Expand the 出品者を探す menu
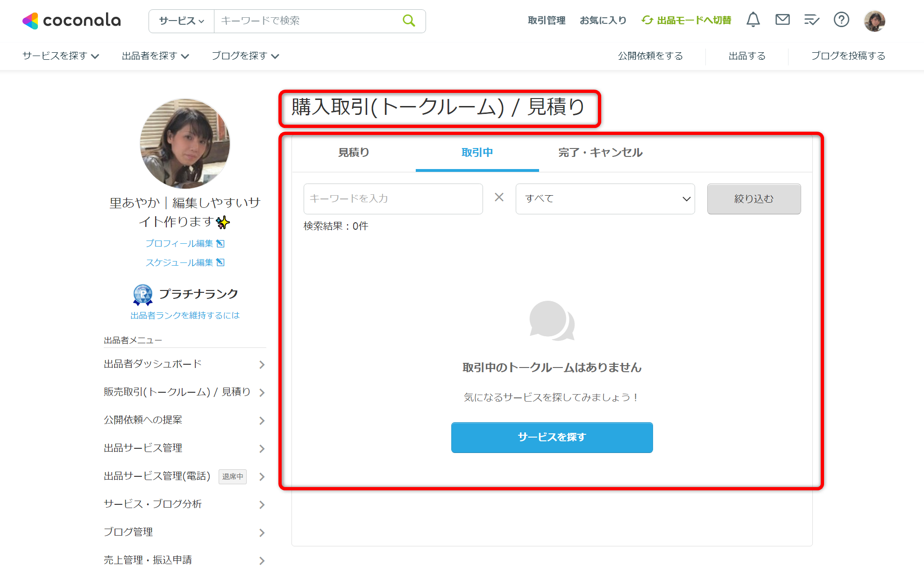This screenshot has height=580, width=924. tap(156, 56)
